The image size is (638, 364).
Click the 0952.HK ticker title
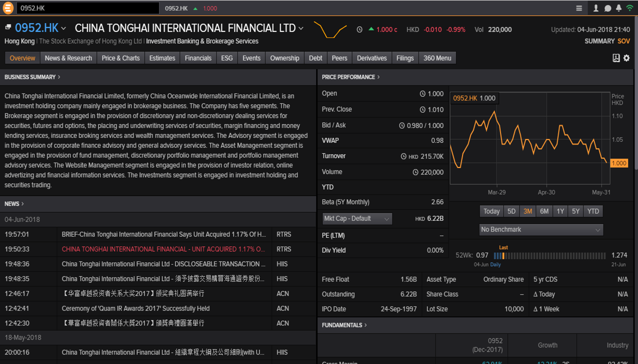(36, 28)
